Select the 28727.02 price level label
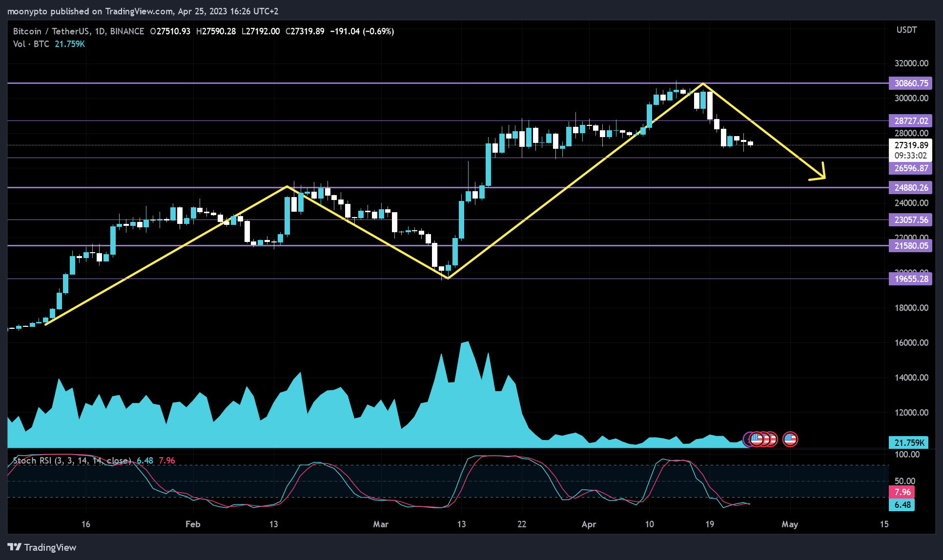Image resolution: width=943 pixels, height=560 pixels. click(x=910, y=120)
